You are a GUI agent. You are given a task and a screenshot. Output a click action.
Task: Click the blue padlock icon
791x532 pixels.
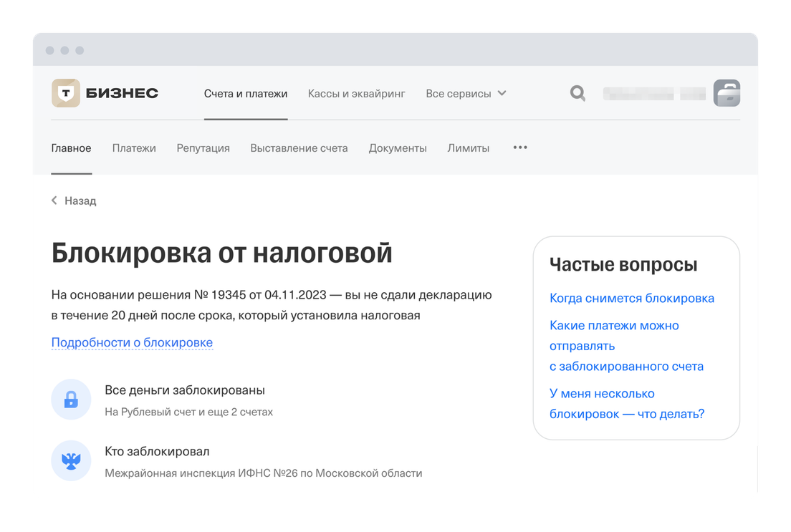coord(71,400)
